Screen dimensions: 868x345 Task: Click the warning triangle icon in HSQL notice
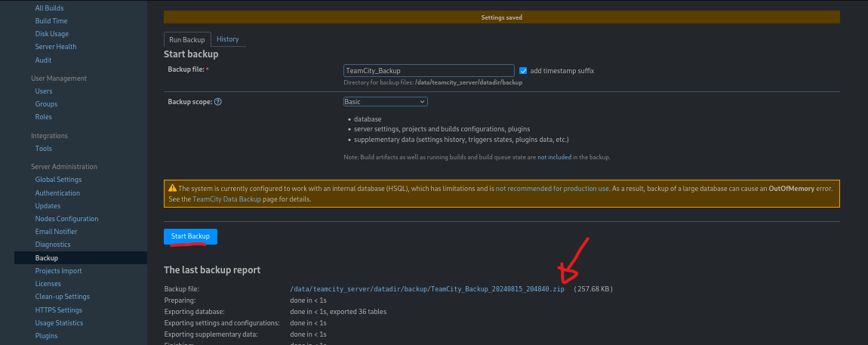click(x=173, y=188)
